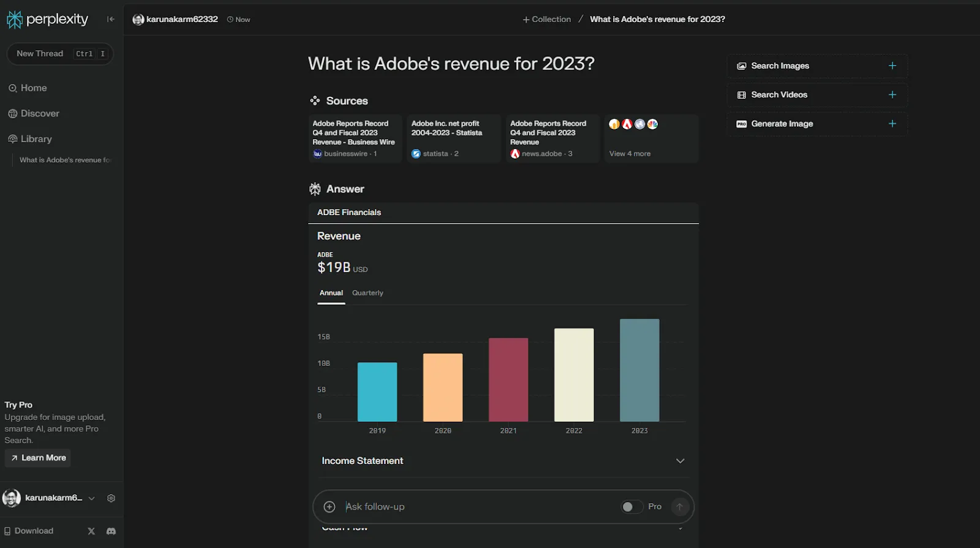Toggle the Pro search switch

631,507
